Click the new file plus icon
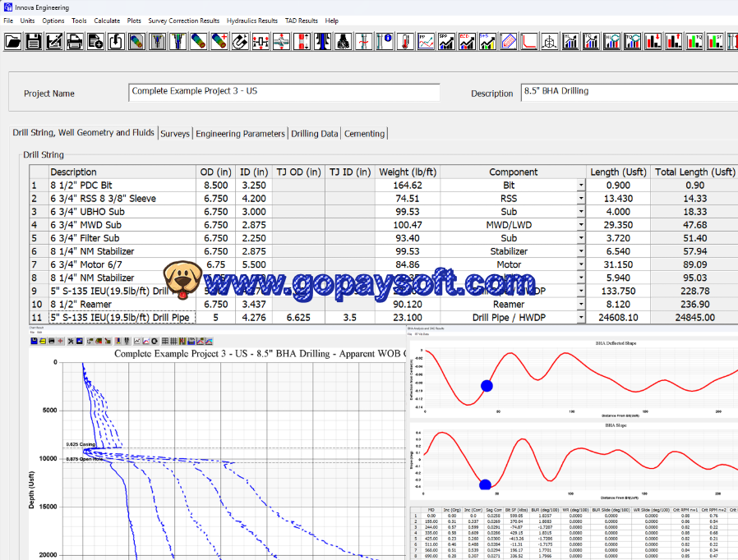Screen dimensions: 738x560 pyautogui.click(x=95, y=41)
